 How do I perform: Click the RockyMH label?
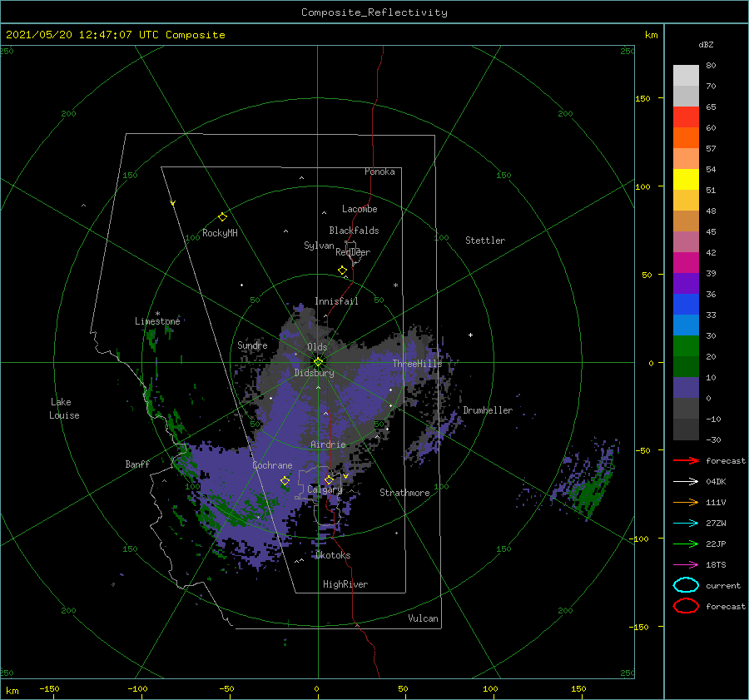[220, 233]
